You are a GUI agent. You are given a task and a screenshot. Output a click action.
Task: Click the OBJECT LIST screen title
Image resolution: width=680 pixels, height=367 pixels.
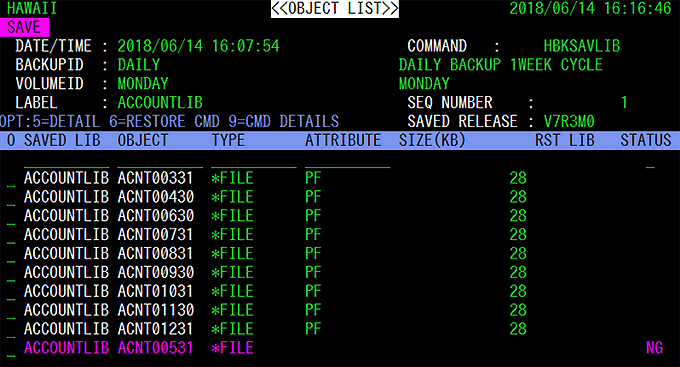click(x=335, y=9)
